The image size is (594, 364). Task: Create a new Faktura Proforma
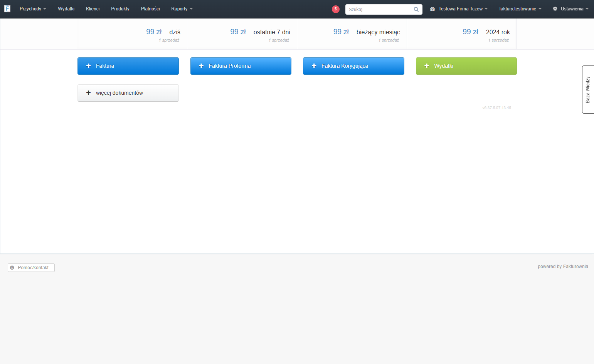pyautogui.click(x=241, y=66)
